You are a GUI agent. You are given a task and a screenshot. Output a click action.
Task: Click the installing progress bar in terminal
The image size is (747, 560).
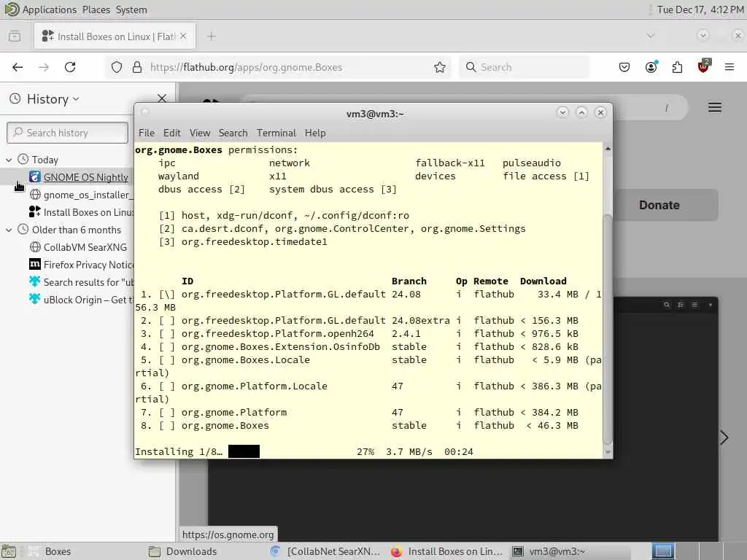(x=244, y=451)
